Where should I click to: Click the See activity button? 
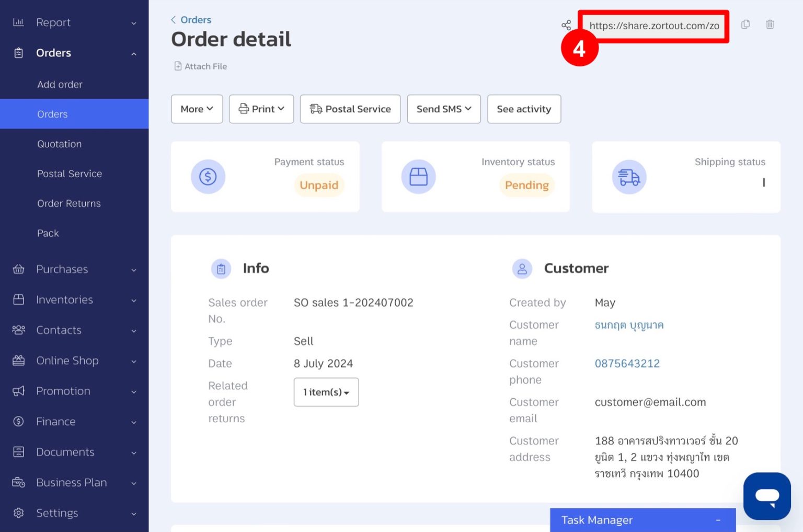(524, 109)
